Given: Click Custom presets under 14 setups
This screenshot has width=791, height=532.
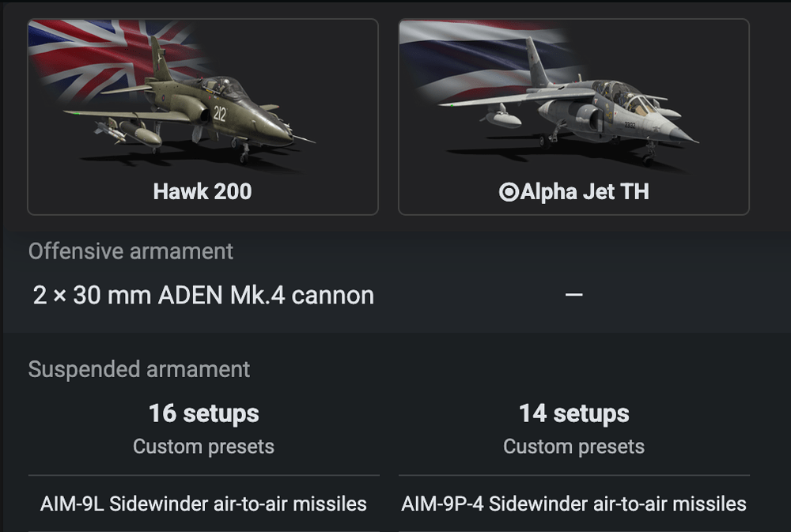Looking at the screenshot, I should (574, 447).
